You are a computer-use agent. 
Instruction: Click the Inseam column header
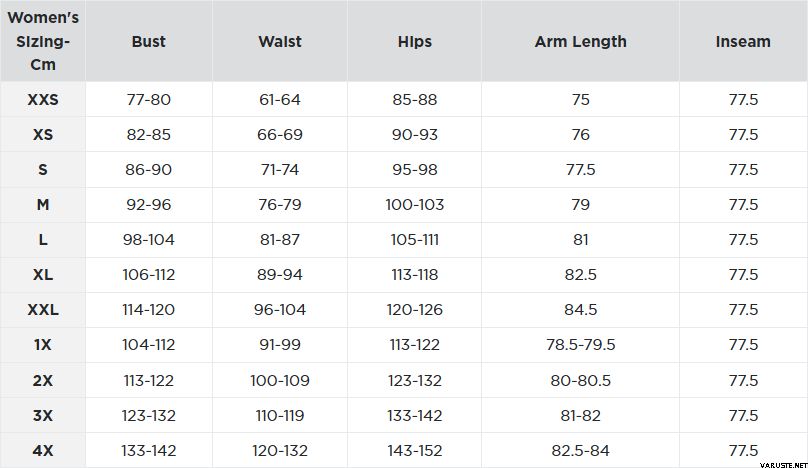coord(743,42)
